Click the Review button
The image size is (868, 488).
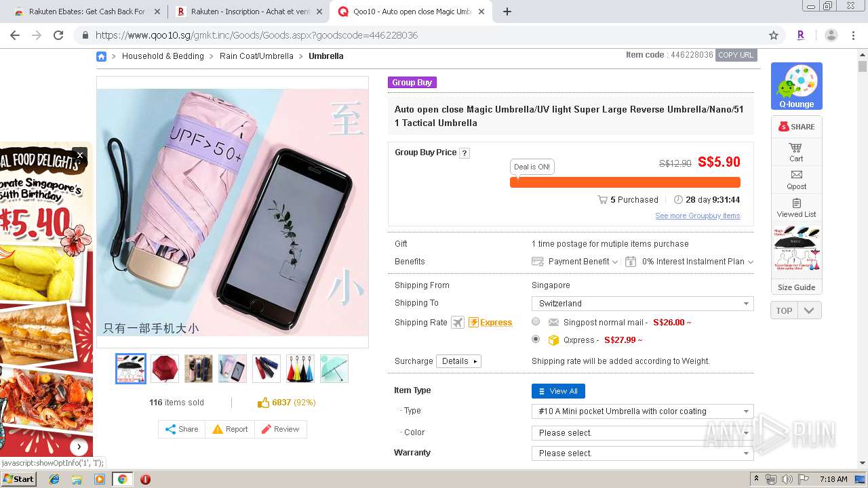tap(280, 429)
